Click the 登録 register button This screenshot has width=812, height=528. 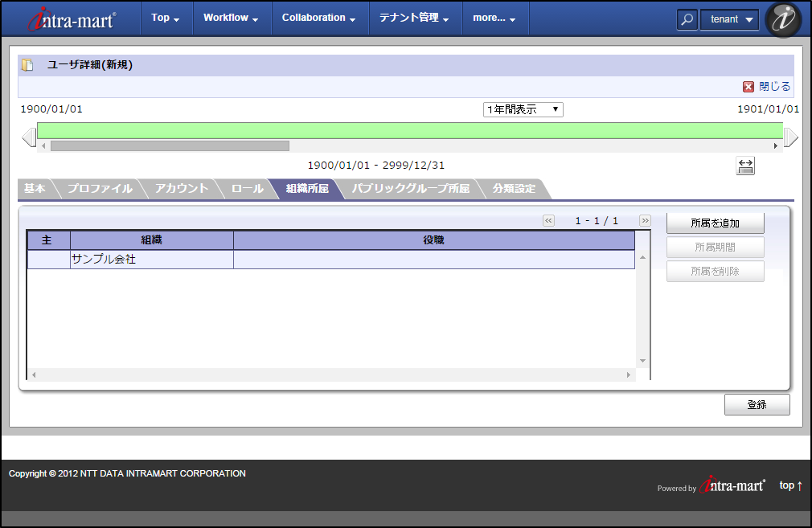(757, 405)
